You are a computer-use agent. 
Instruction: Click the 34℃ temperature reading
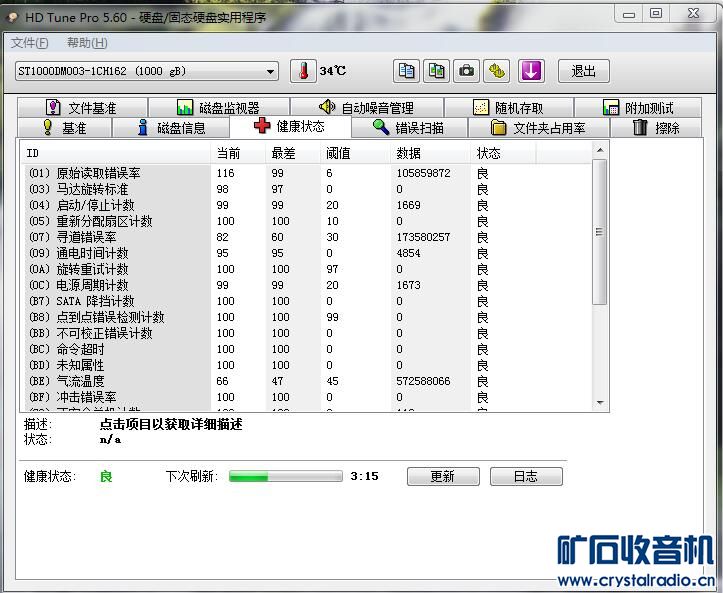[333, 71]
